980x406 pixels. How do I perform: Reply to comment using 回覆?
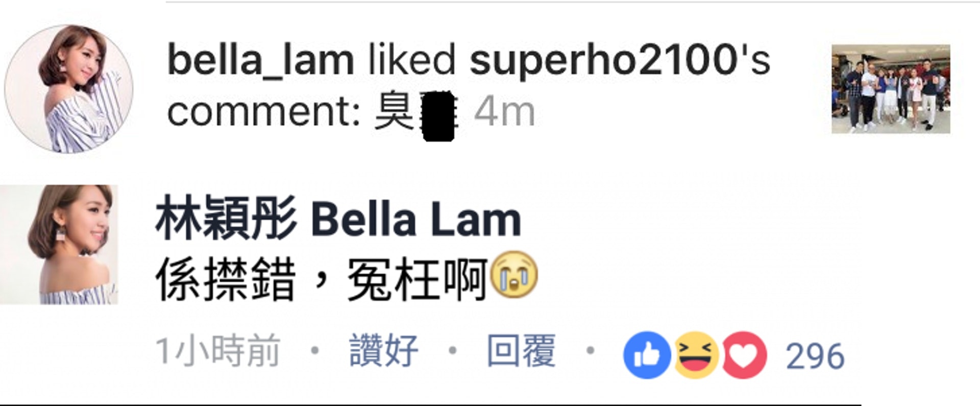pos(521,350)
